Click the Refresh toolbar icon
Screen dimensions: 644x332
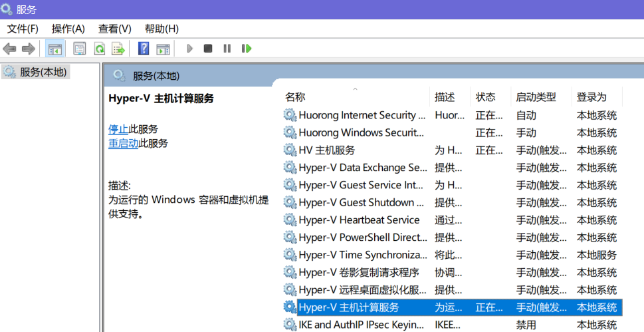100,49
